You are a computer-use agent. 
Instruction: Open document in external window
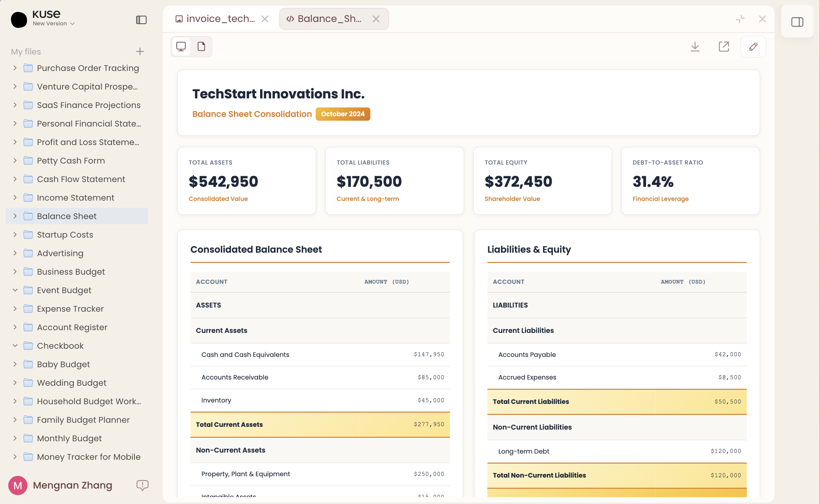[724, 47]
